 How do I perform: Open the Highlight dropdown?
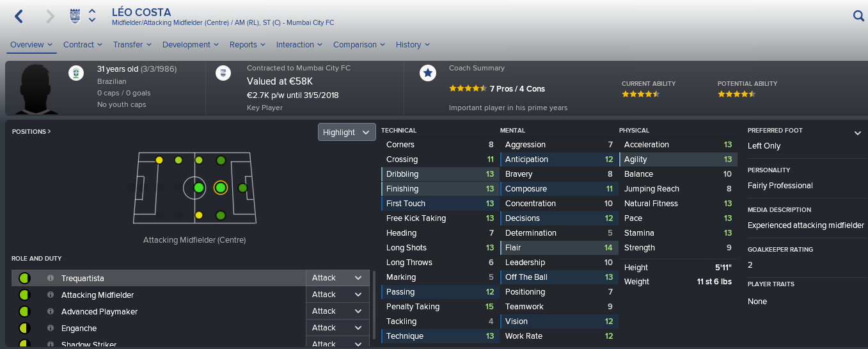[x=347, y=132]
